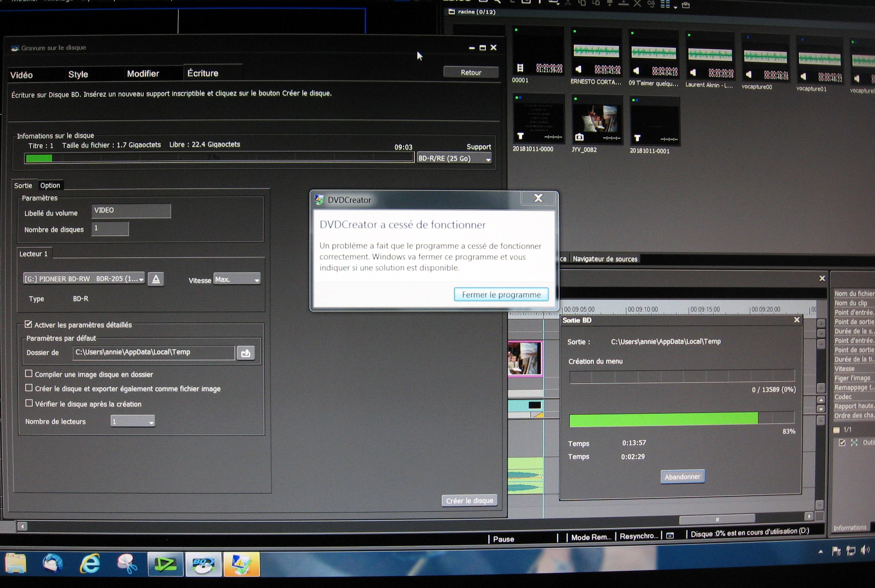Image resolution: width=875 pixels, height=588 pixels.
Task: Click the Retour button
Action: [471, 72]
